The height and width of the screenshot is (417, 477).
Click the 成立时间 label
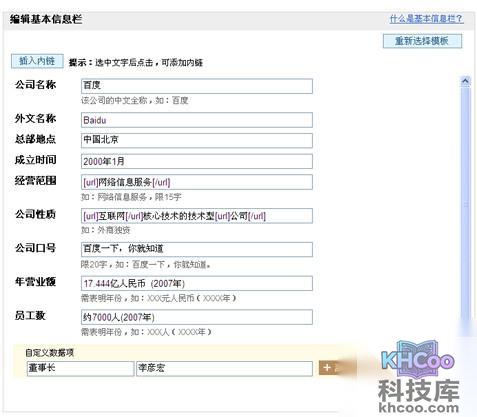tap(35, 160)
